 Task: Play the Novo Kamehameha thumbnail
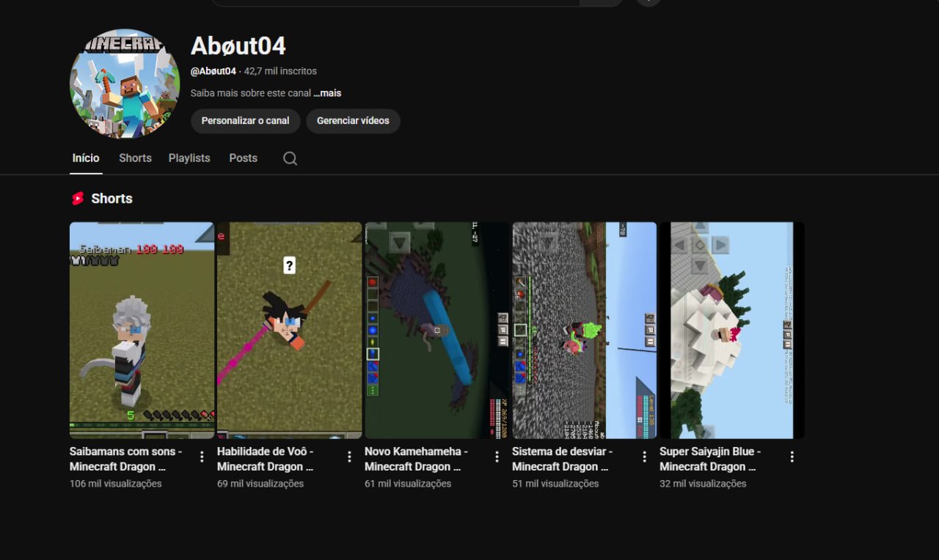437,331
